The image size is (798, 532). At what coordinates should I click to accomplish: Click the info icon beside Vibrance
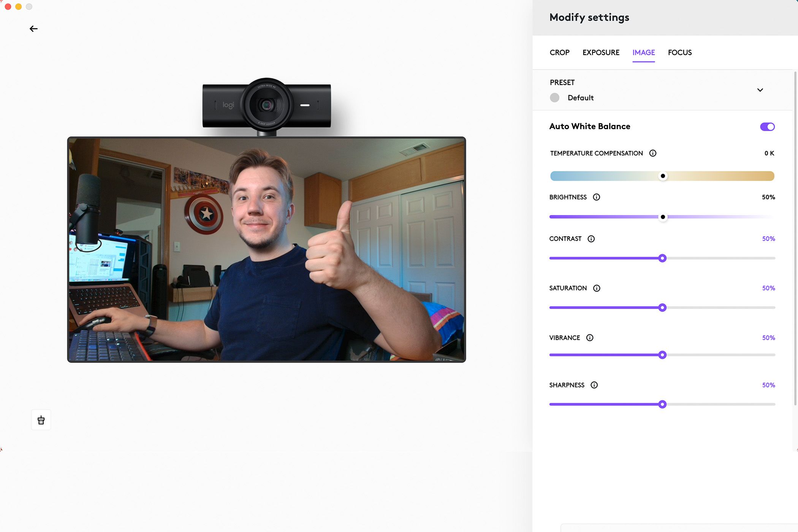590,337
